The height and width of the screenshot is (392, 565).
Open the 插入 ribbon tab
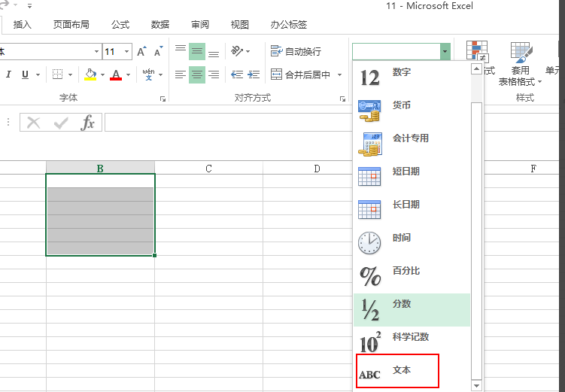[22, 25]
